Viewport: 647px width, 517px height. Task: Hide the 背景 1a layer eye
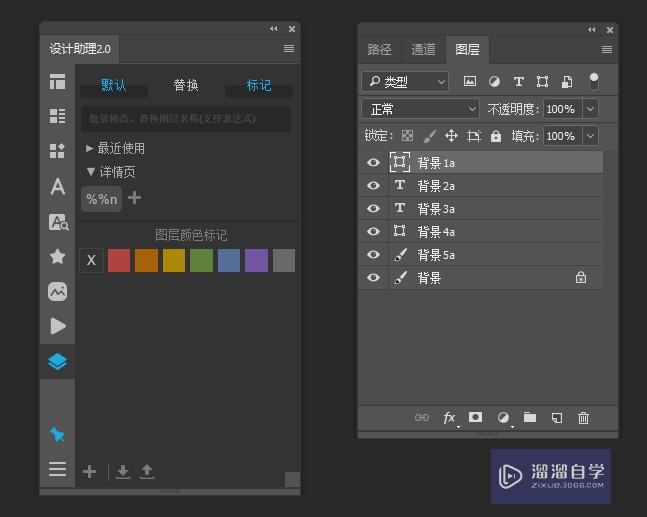pos(373,162)
